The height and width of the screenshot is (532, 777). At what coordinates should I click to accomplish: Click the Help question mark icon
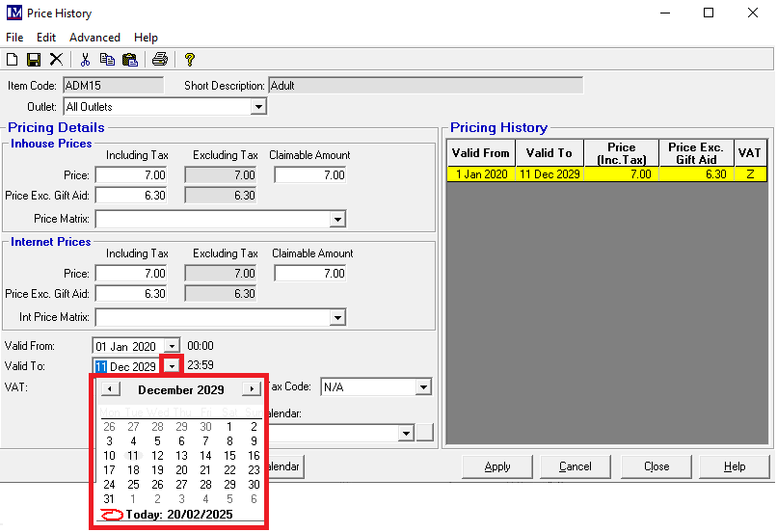click(x=189, y=60)
